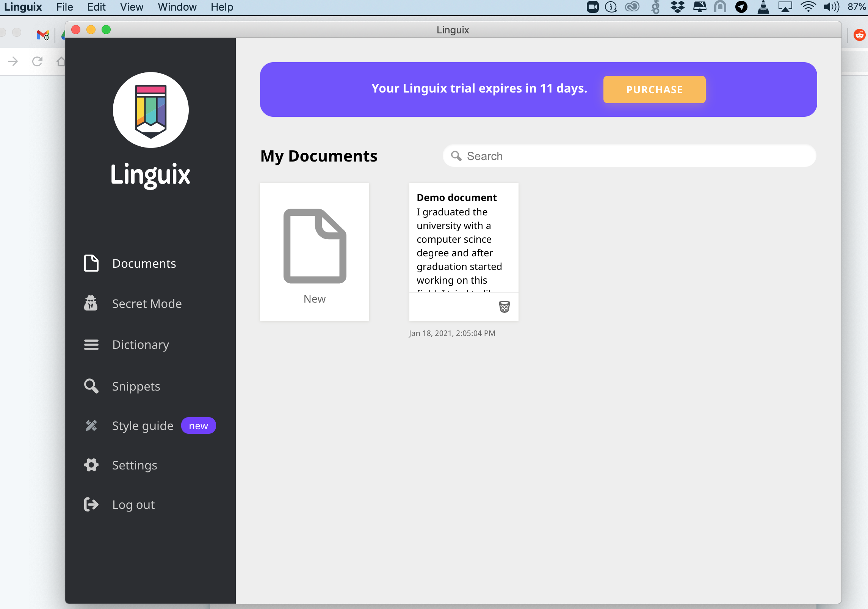
Task: Create a New document
Action: pos(314,252)
